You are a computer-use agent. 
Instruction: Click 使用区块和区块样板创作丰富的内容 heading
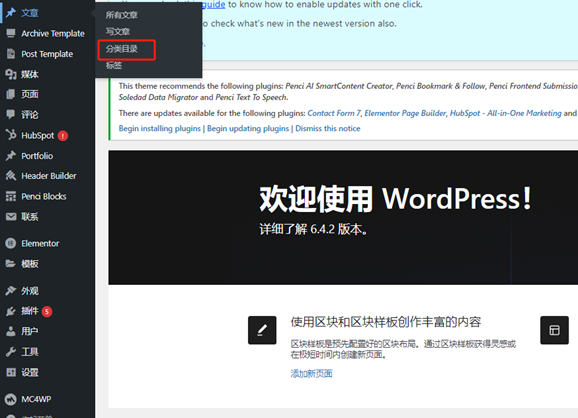tap(386, 322)
